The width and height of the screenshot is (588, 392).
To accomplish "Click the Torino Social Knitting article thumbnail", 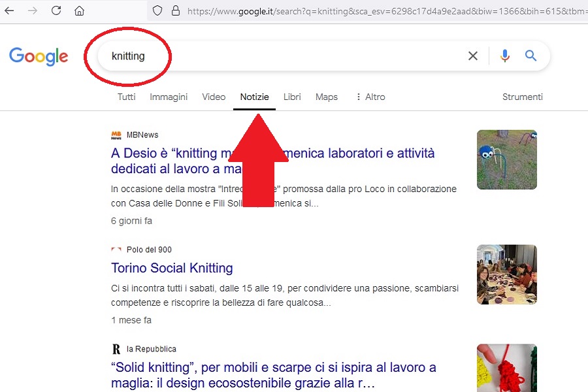I will 506,274.
